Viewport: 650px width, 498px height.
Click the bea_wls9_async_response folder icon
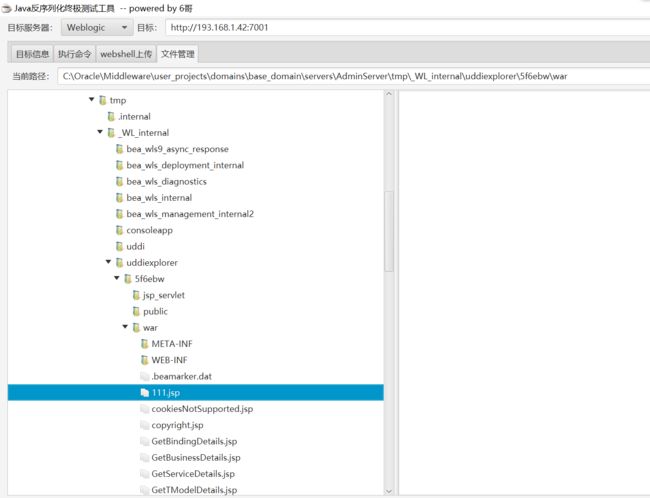(x=119, y=149)
